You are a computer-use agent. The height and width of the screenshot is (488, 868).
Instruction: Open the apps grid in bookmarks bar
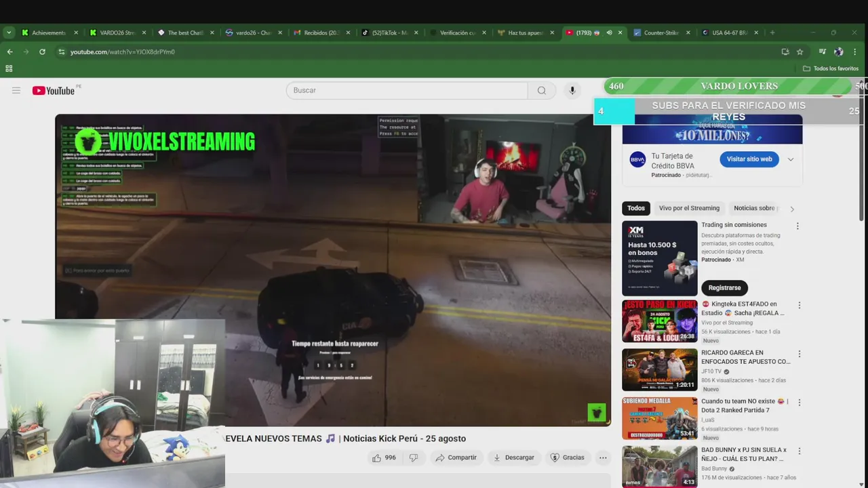click(x=9, y=68)
